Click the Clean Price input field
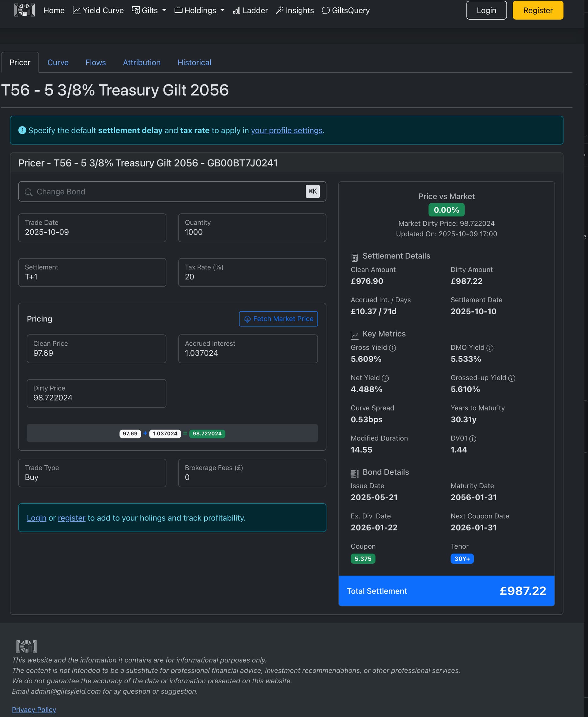The width and height of the screenshot is (588, 717). [x=96, y=349]
